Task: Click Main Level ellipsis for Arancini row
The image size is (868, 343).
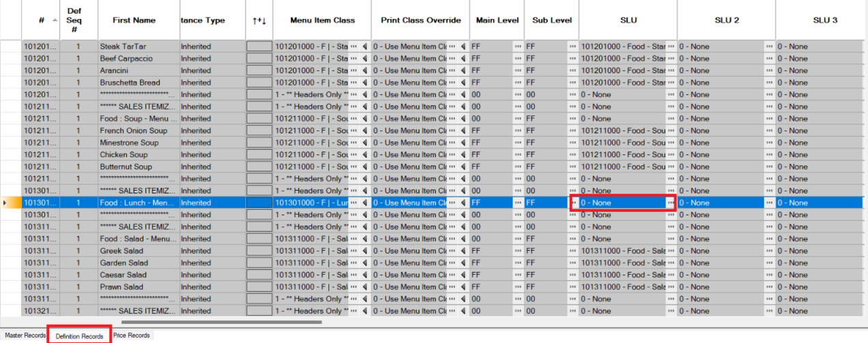Action: pos(518,70)
